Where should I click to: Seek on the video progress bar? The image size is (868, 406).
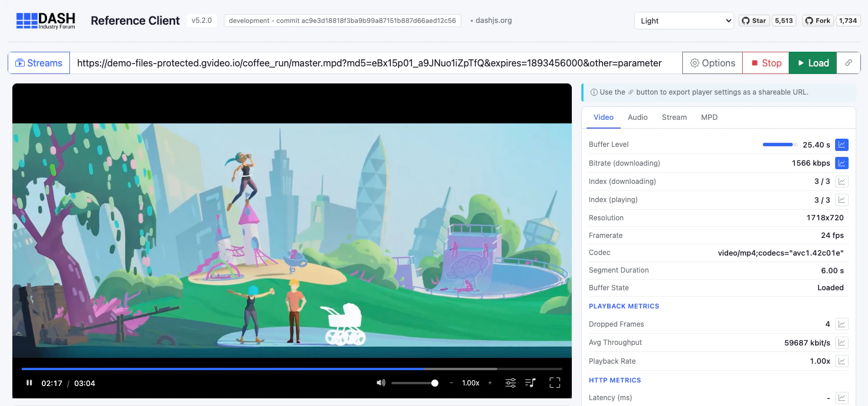click(x=291, y=369)
